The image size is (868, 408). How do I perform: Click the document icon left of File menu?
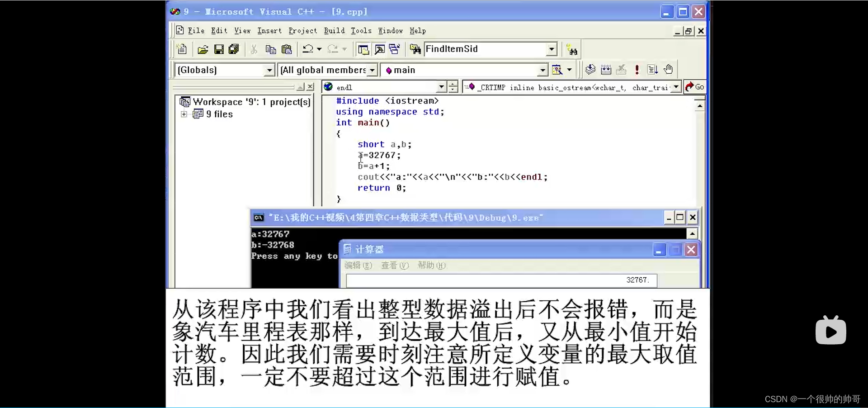[180, 30]
